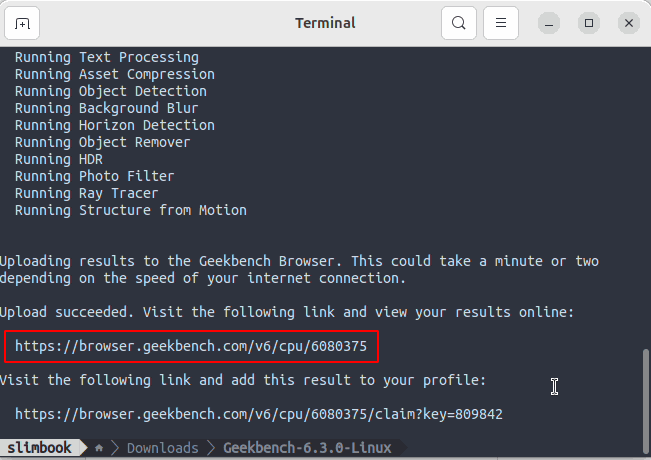Viewport: 651px width, 460px height.
Task: Open the claim link with key=809842
Action: point(258,414)
